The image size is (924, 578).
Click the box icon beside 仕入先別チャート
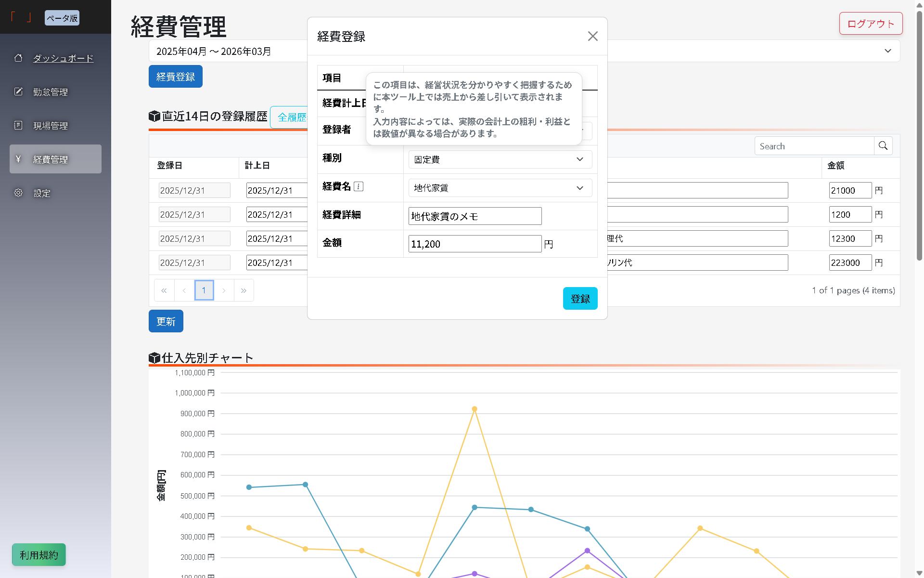pos(154,357)
